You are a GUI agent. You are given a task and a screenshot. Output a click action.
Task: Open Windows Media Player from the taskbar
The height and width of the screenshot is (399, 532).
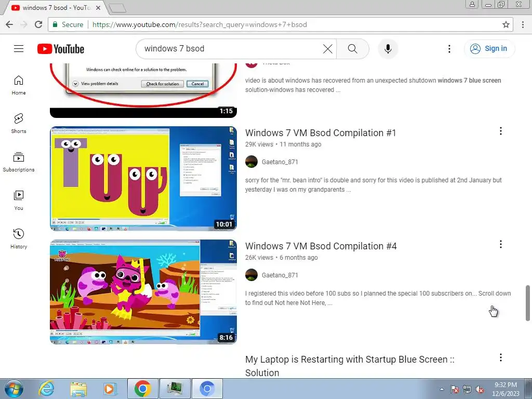point(110,389)
